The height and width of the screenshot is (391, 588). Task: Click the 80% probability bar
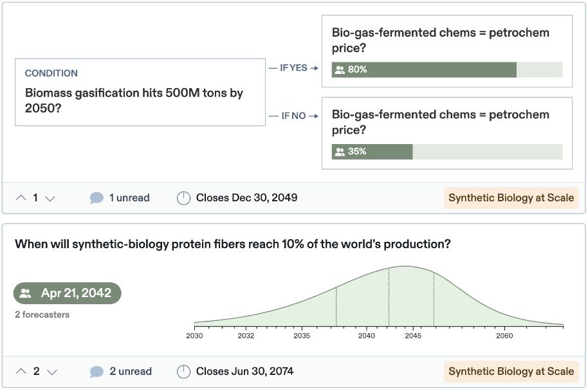(446, 70)
